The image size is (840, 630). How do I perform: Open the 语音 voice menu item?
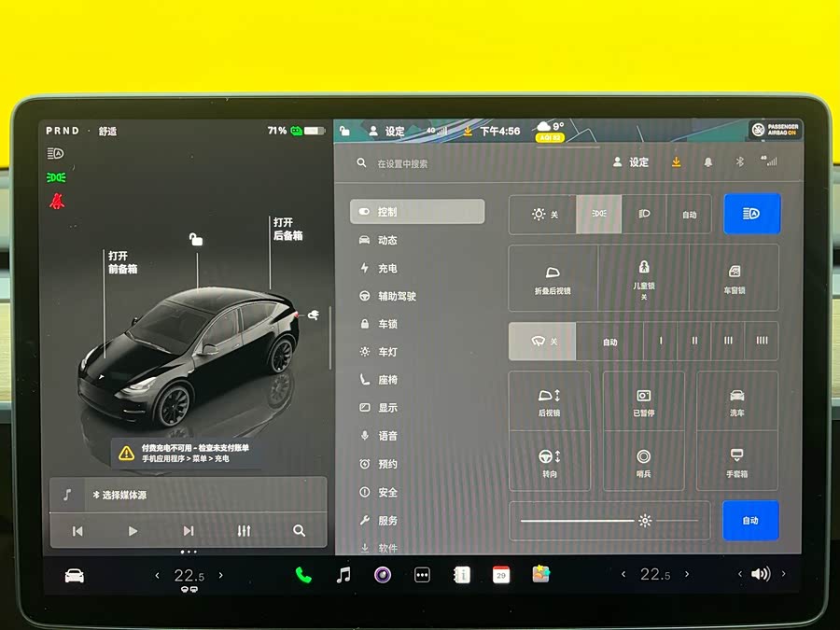tap(378, 436)
